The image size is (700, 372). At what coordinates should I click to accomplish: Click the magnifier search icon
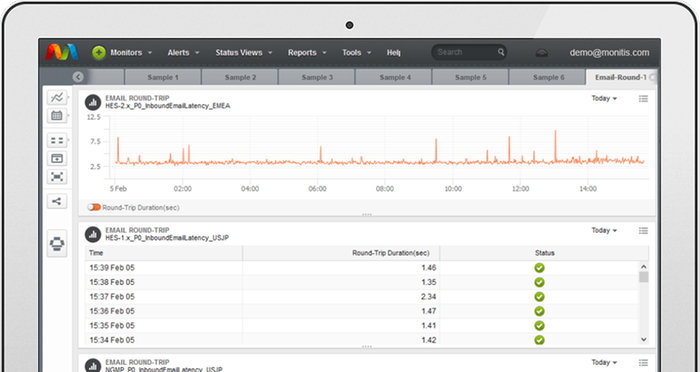point(501,52)
